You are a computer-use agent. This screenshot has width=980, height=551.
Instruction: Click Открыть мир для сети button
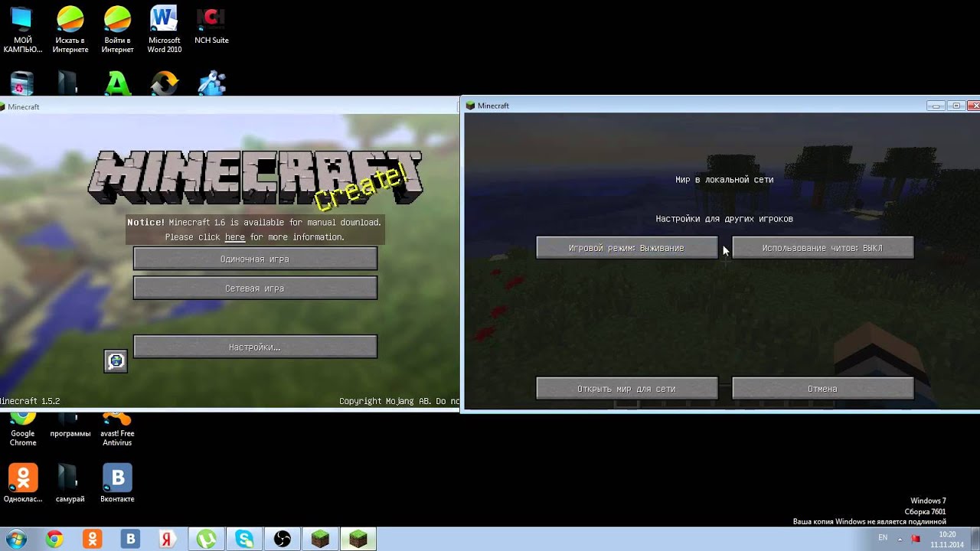coord(627,389)
